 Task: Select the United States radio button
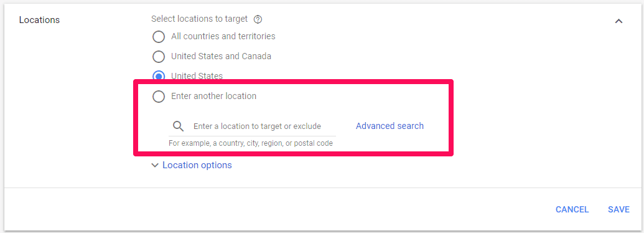pyautogui.click(x=159, y=75)
